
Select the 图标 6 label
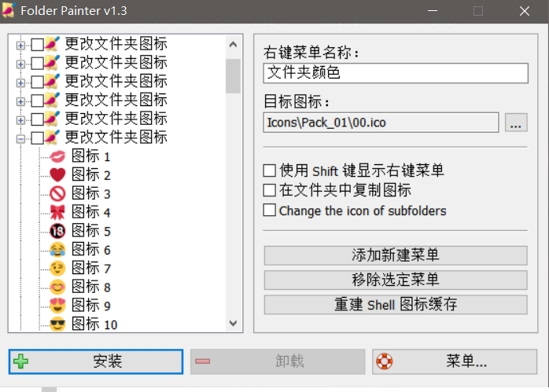(91, 250)
